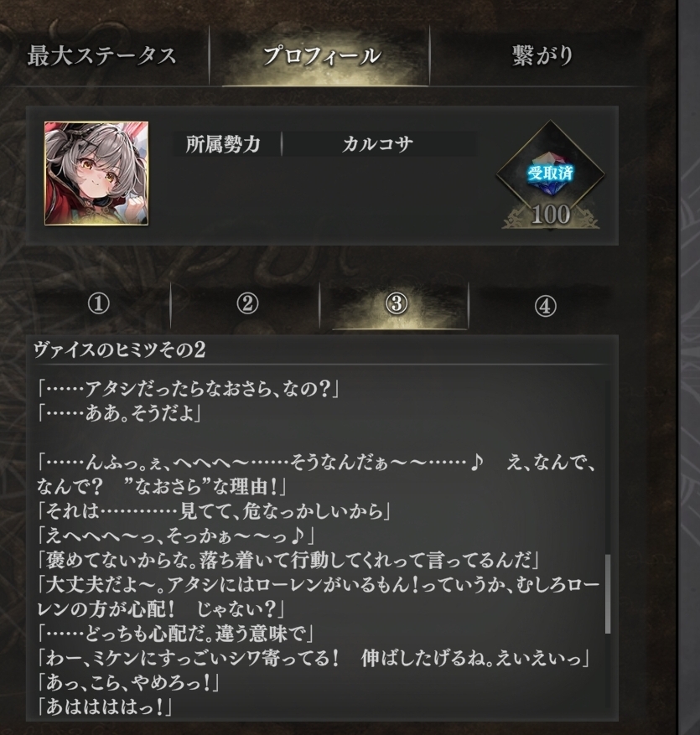Select the プロフィール tab
700x735 pixels.
pyautogui.click(x=322, y=56)
